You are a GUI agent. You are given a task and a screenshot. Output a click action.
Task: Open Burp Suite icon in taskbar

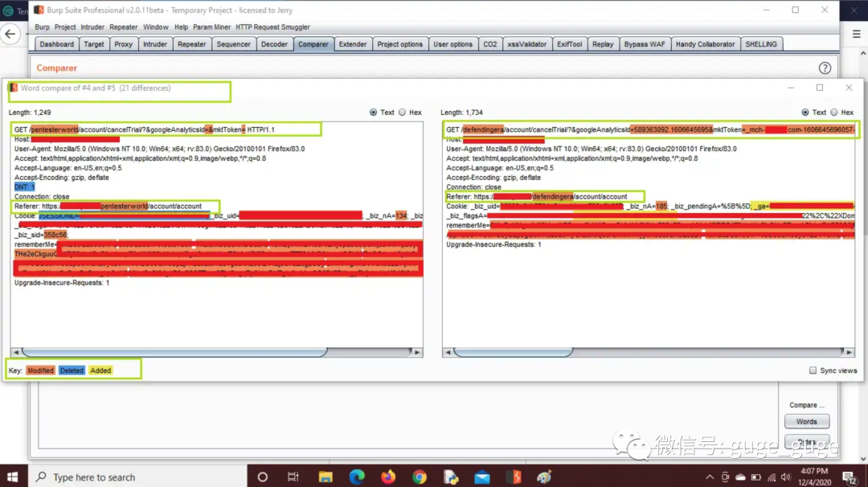(515, 477)
